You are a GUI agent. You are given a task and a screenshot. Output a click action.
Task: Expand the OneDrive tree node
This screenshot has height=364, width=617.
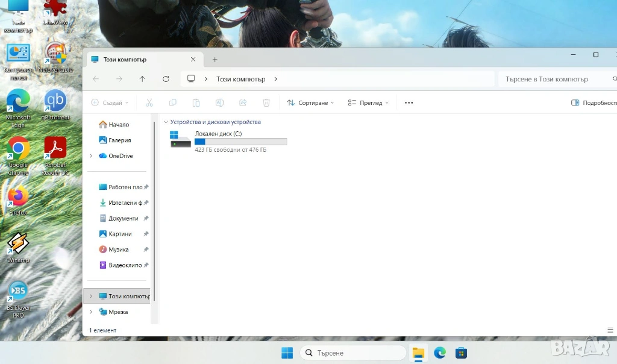(91, 156)
